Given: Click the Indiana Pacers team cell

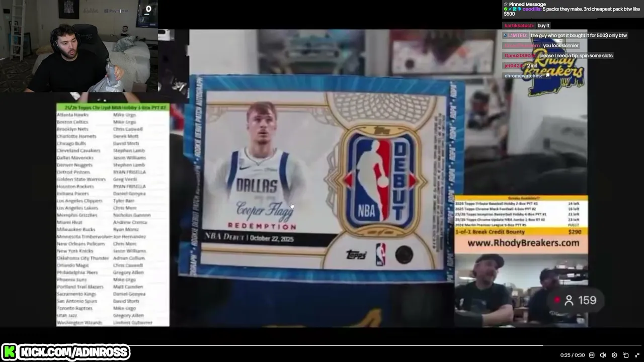Looking at the screenshot, I should 73,194.
